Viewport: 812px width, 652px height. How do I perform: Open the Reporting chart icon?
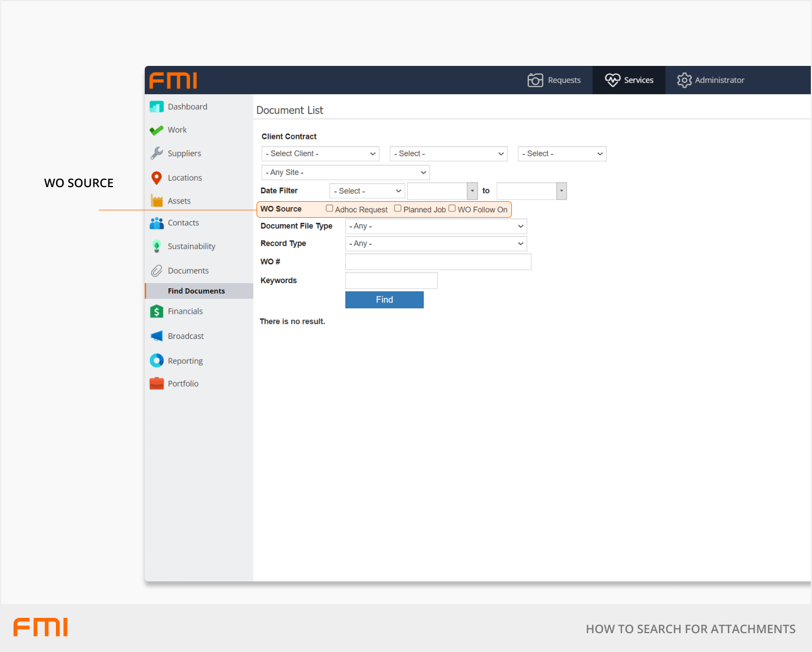pos(157,361)
